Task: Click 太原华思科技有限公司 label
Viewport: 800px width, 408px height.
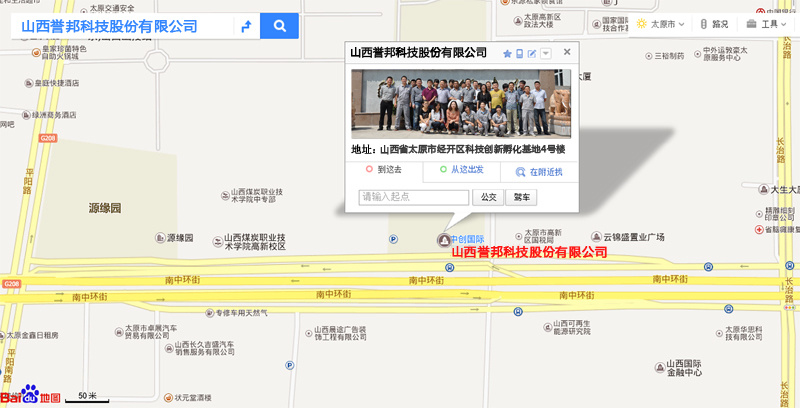Action: 744,334
